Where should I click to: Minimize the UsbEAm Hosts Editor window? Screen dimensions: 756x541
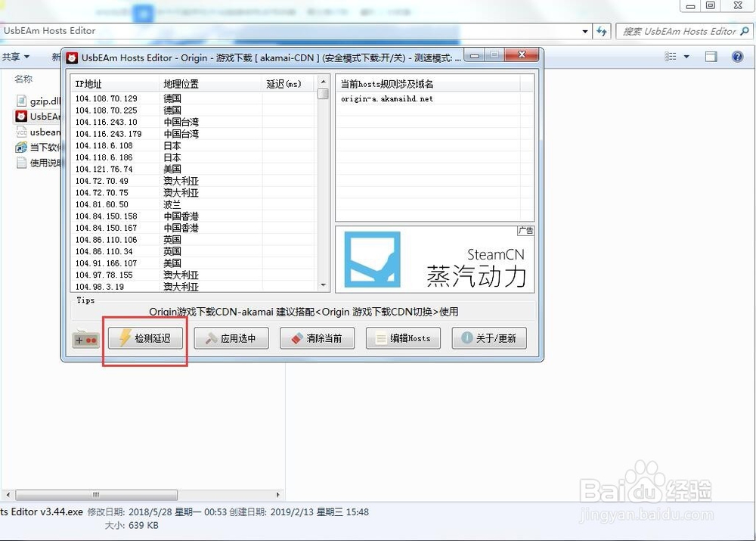[x=475, y=55]
